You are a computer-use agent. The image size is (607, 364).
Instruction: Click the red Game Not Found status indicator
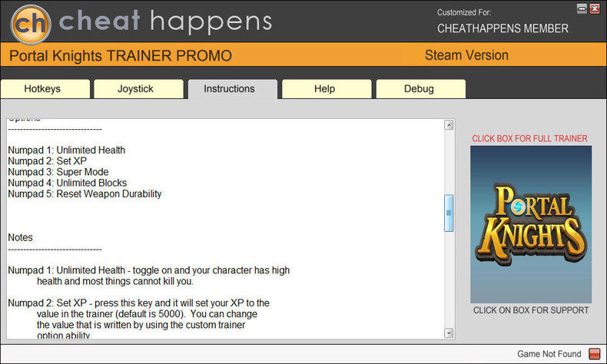coord(594,353)
